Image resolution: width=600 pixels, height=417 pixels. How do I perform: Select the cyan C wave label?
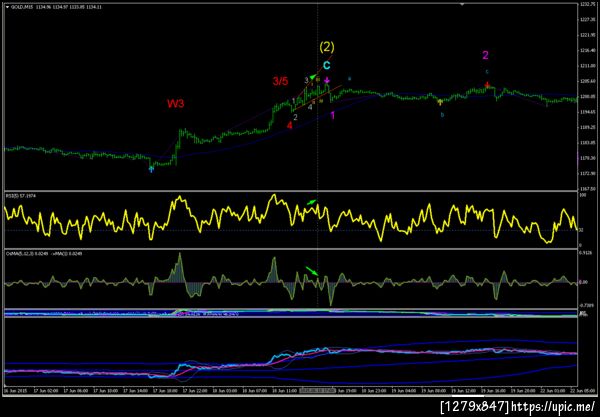coord(326,65)
